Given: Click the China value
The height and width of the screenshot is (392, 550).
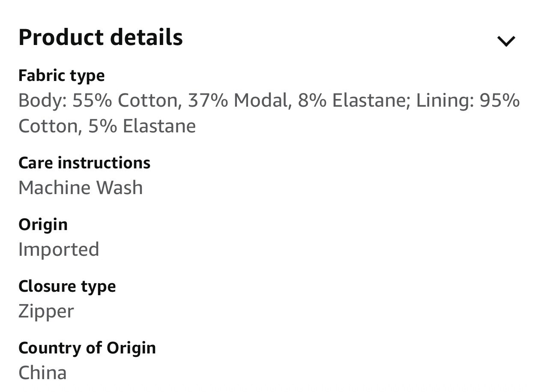Looking at the screenshot, I should click(42, 373).
